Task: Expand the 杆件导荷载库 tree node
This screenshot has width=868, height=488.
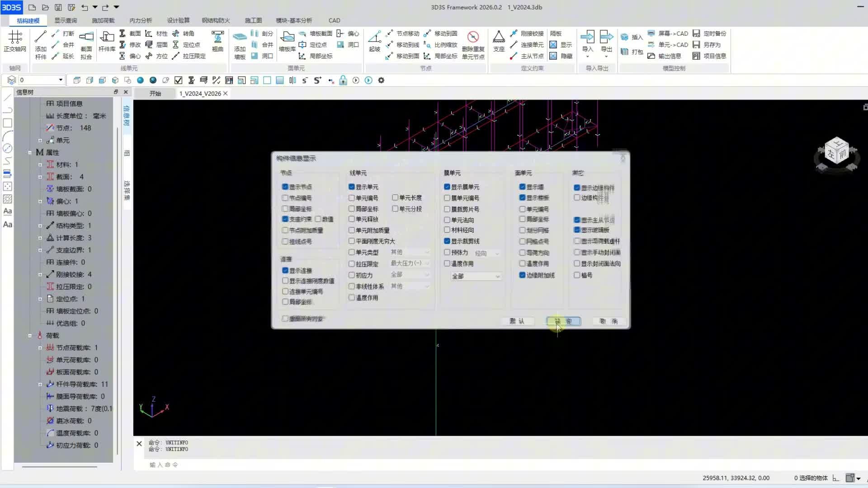Action: [x=40, y=385]
